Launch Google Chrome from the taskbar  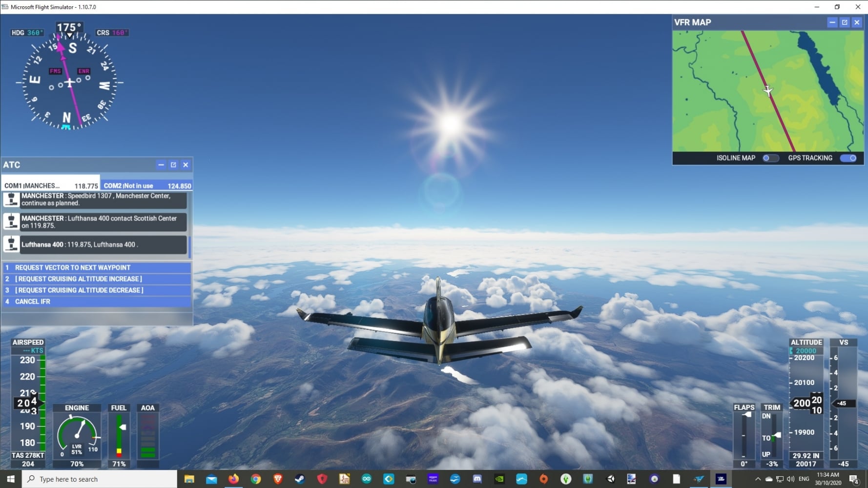tap(256, 479)
